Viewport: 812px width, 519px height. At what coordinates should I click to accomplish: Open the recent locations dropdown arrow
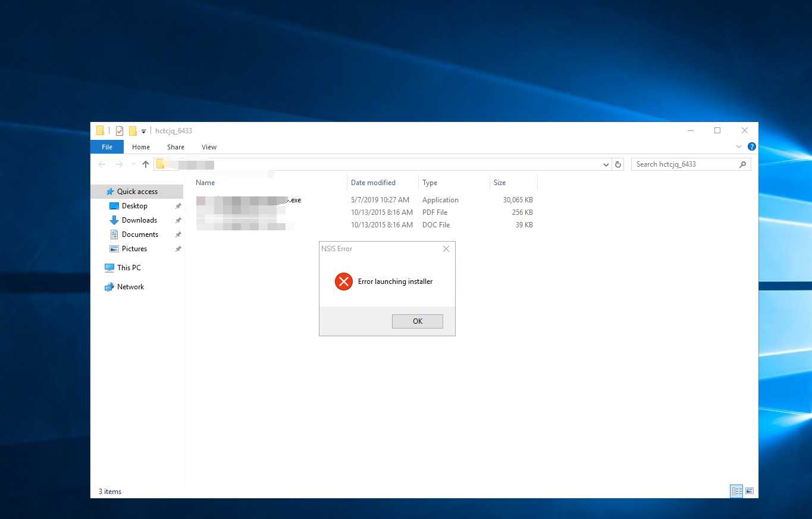[133, 164]
